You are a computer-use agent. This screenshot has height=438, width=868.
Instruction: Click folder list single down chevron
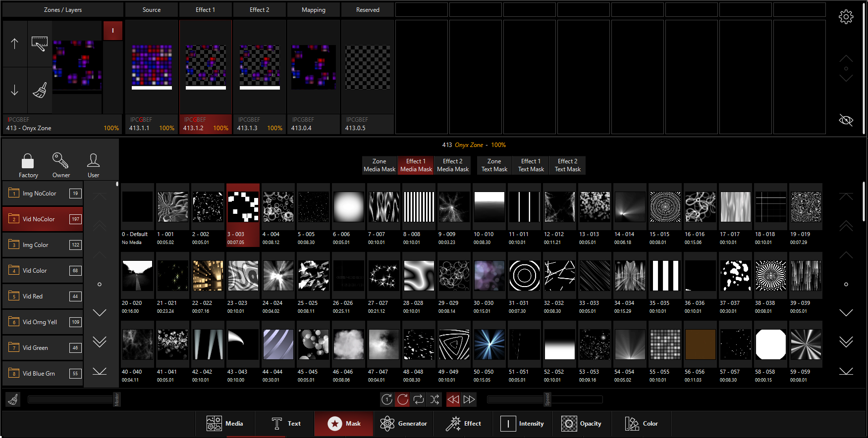coord(100,313)
